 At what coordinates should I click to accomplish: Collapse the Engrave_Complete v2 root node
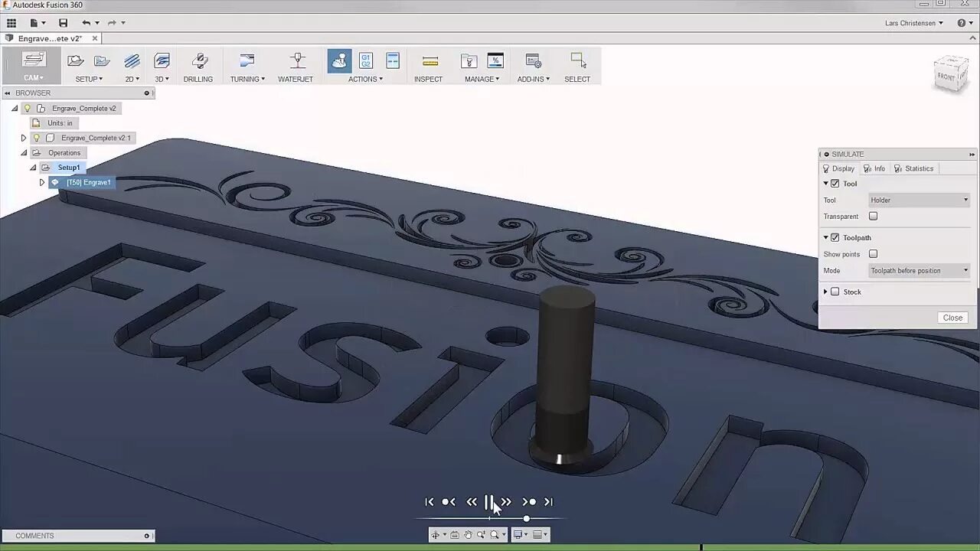coord(14,109)
